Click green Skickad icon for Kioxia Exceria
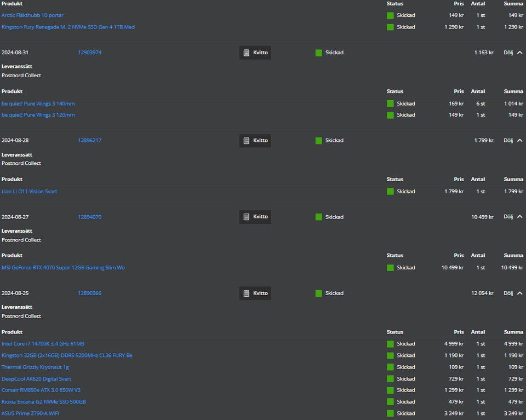This screenshot has width=526, height=420. pyautogui.click(x=390, y=402)
